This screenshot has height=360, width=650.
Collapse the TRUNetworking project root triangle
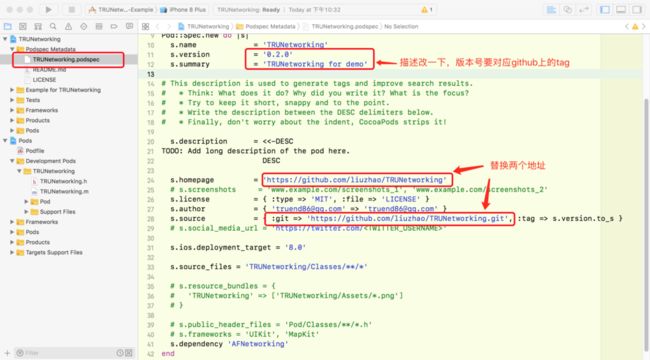[x=5, y=39]
